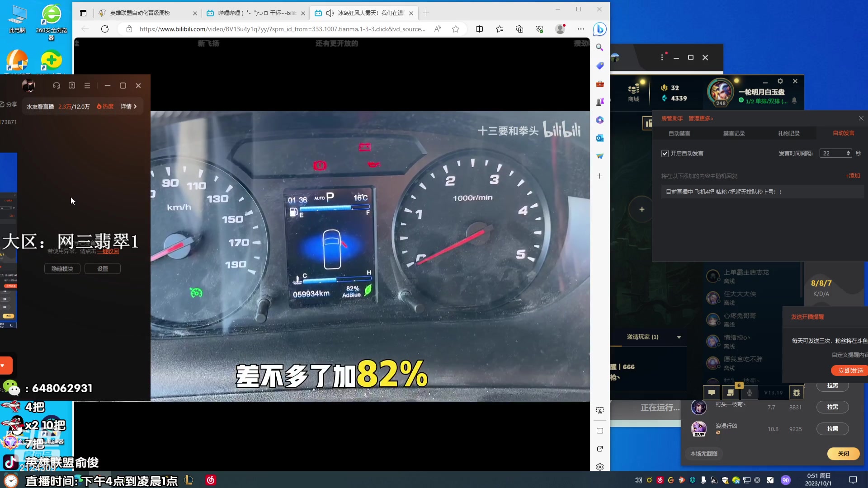Viewport: 868px width, 488px height.
Task: Click +添加 to add auto message
Action: 853,176
